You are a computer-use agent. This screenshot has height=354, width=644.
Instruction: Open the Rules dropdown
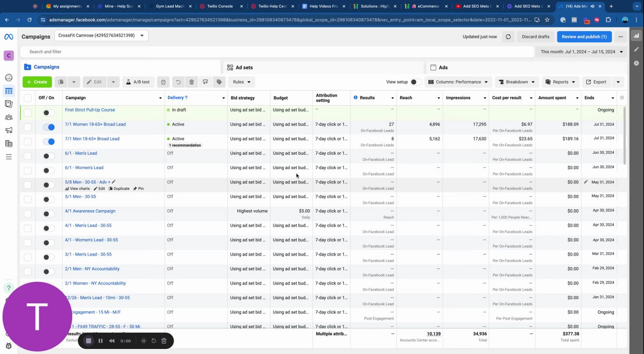tap(242, 82)
